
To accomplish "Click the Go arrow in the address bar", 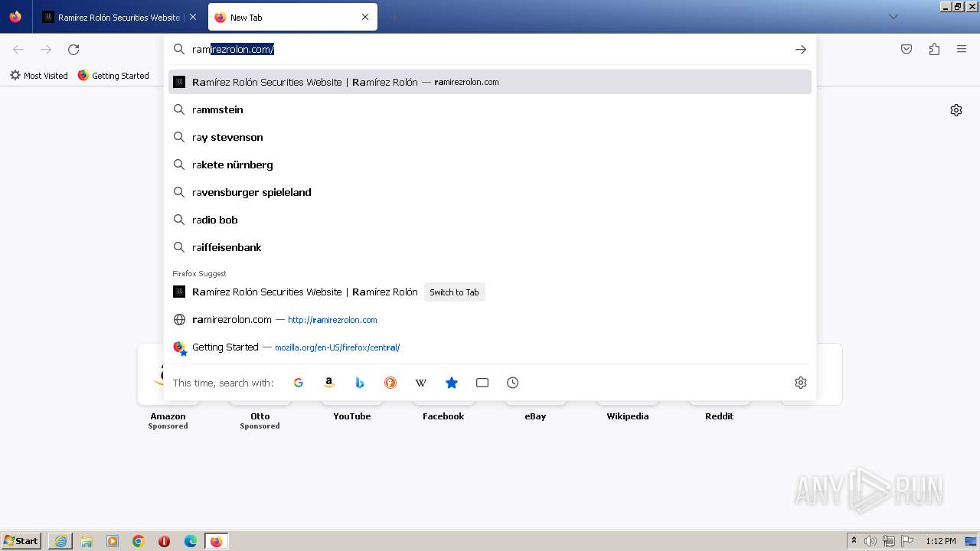I will point(801,50).
